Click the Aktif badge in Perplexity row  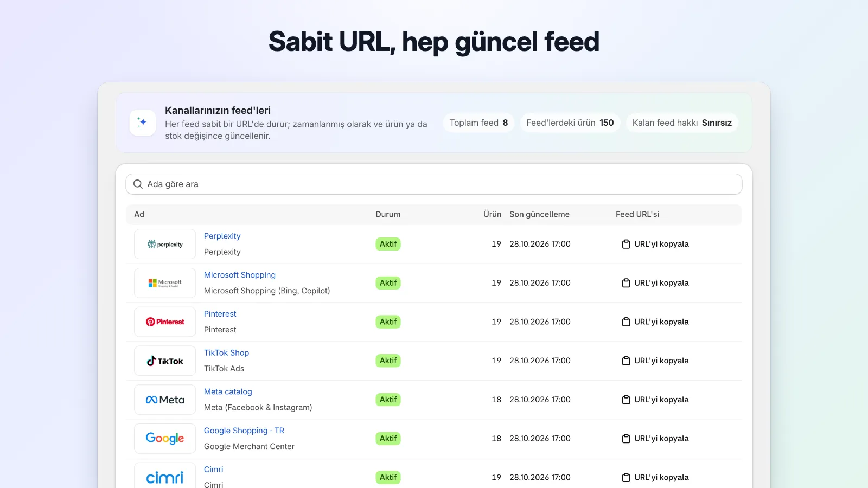point(388,244)
